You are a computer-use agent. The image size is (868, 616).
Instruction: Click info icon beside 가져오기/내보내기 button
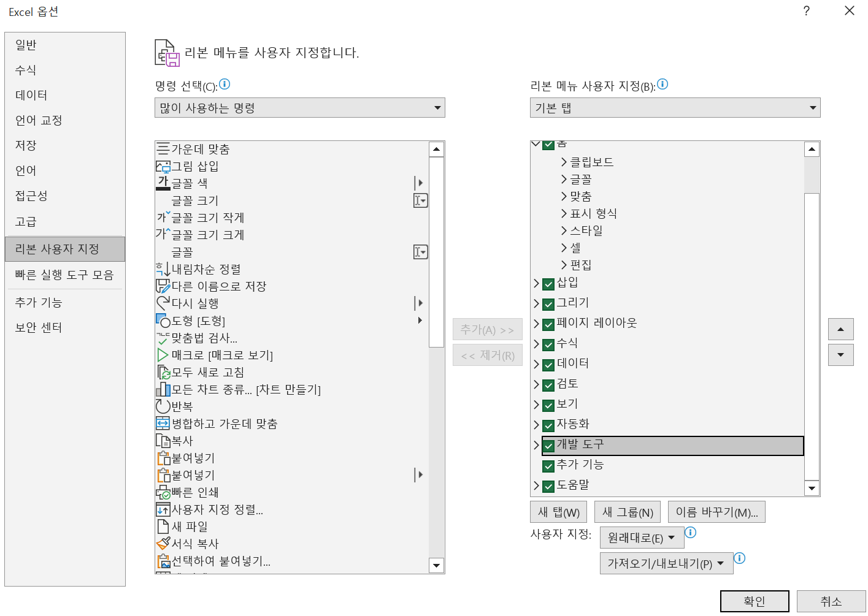pos(740,558)
